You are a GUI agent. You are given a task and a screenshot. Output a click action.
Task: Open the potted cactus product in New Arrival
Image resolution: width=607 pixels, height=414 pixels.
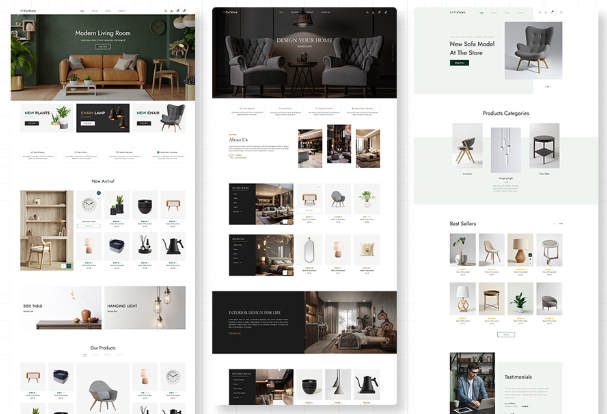pos(117,204)
